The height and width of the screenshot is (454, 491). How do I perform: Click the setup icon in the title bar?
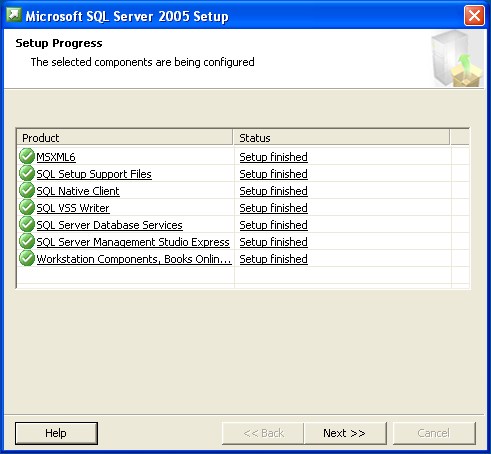(x=14, y=15)
